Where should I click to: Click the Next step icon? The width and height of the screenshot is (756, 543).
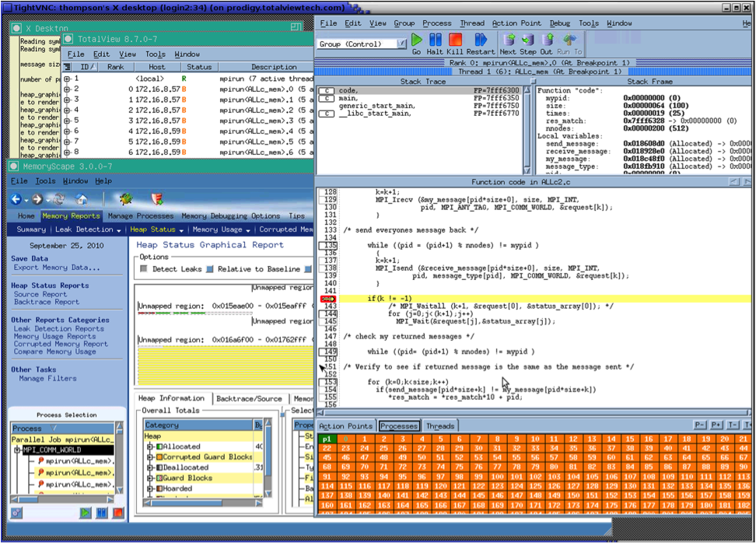[508, 40]
